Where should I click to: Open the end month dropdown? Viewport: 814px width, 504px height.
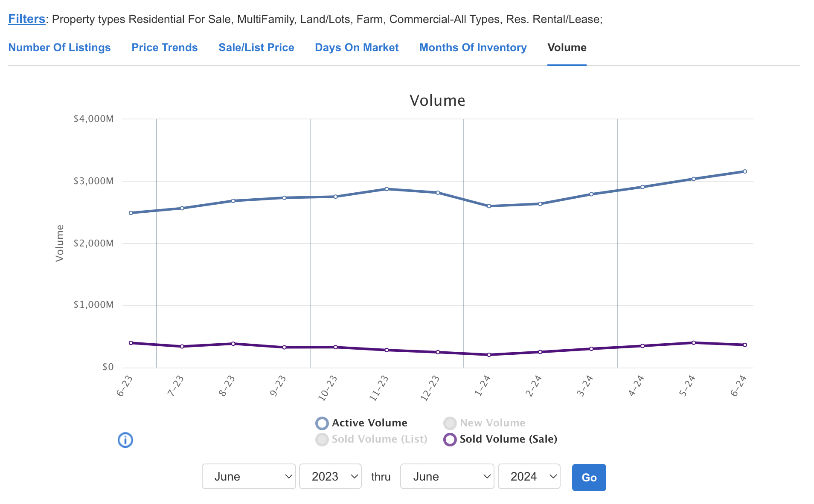[x=447, y=476]
